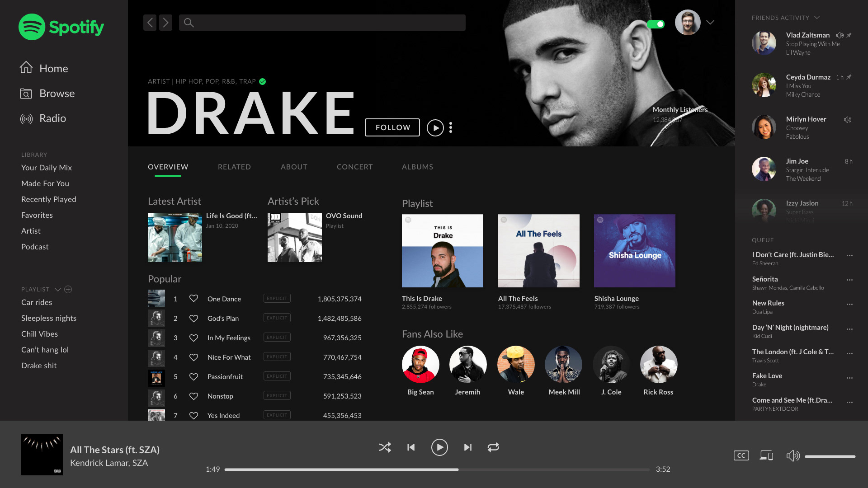This screenshot has height=488, width=868.
Task: Toggle shuffle playback
Action: [385, 447]
